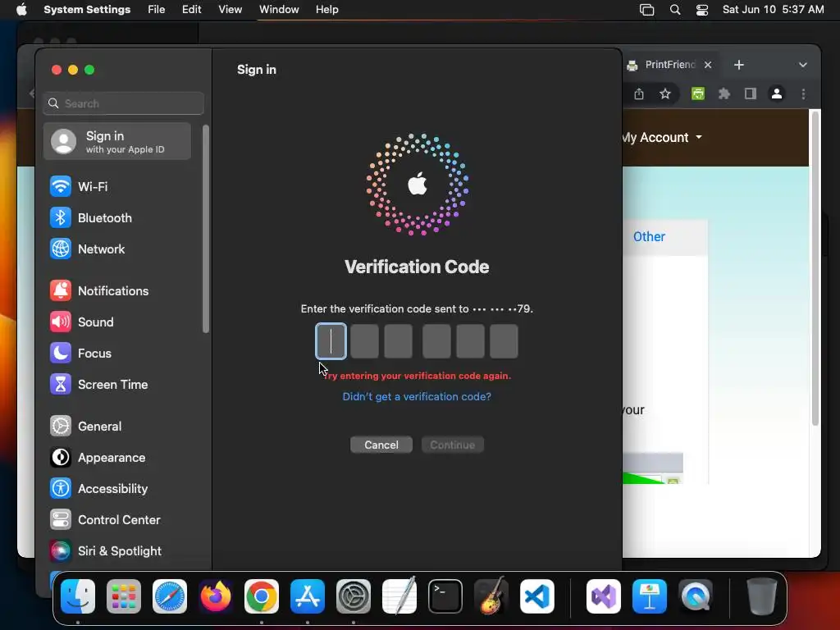This screenshot has height=630, width=840.
Task: Open the System Settings app menu
Action: pyautogui.click(x=87, y=10)
